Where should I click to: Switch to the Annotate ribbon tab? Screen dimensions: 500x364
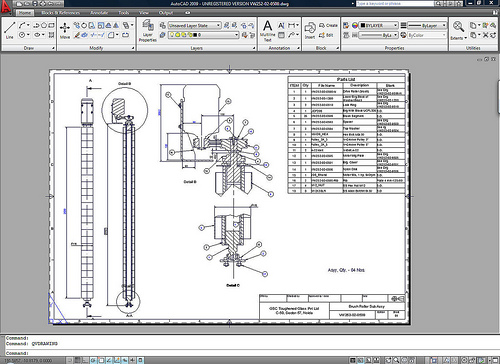click(x=99, y=13)
